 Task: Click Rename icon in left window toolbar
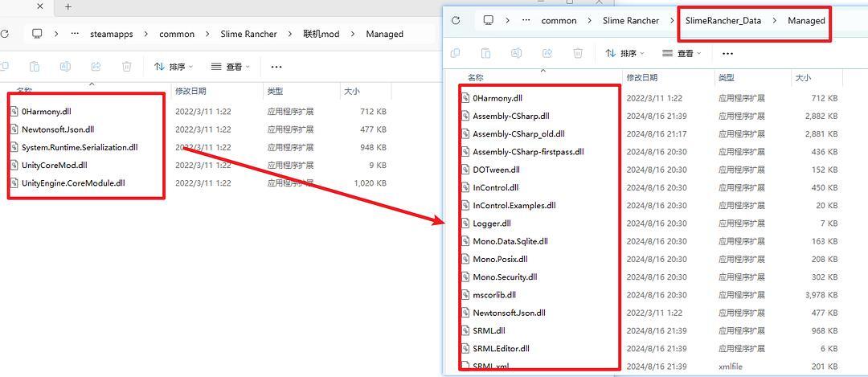pos(65,67)
